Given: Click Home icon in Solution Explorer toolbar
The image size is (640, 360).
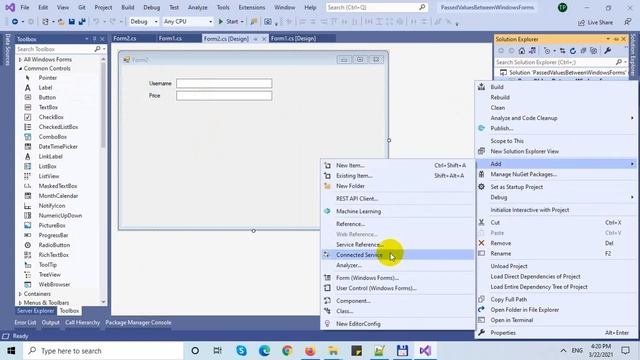Looking at the screenshot, I should [x=522, y=51].
